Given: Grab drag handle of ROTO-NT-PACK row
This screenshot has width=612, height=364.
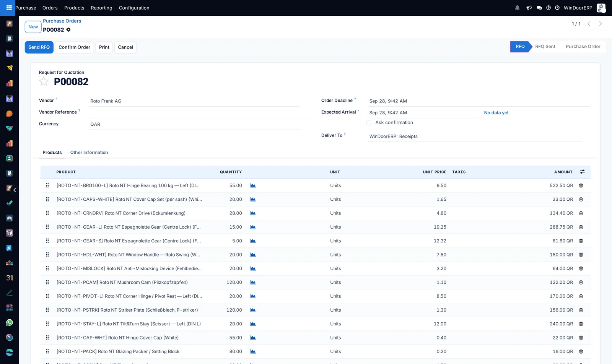Looking at the screenshot, I should [x=47, y=351].
